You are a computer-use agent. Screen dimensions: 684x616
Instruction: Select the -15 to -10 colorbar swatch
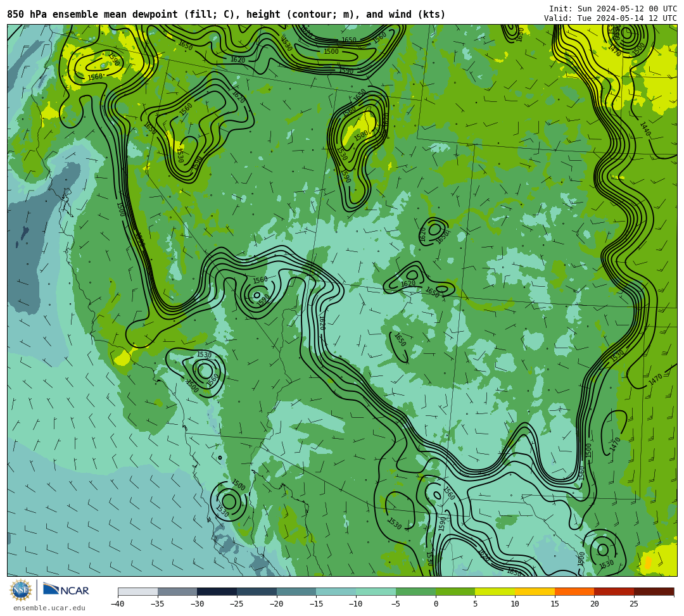(x=336, y=591)
